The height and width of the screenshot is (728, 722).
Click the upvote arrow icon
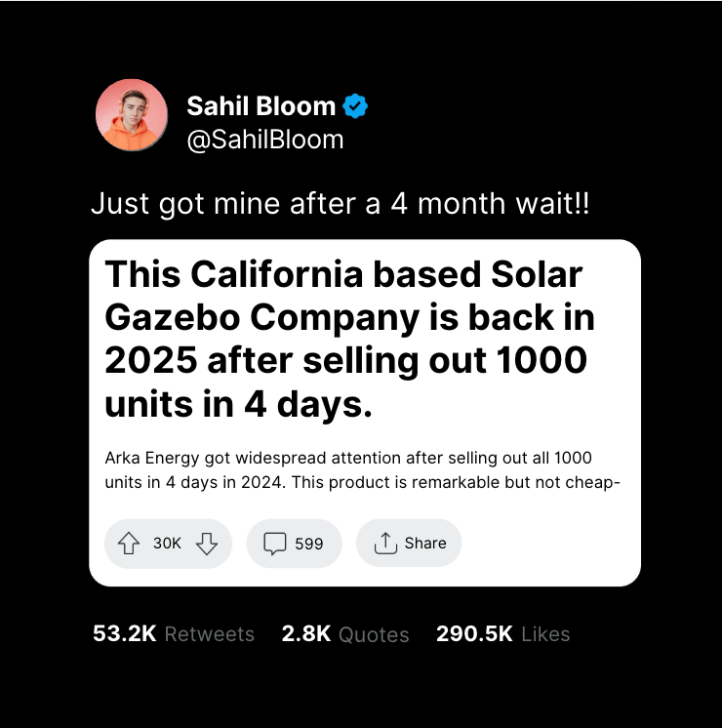(129, 544)
